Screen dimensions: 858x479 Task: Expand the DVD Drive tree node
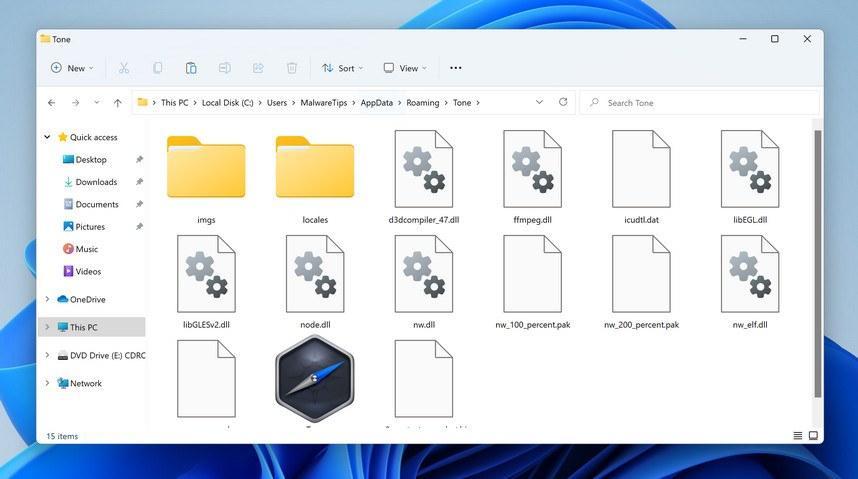point(47,355)
